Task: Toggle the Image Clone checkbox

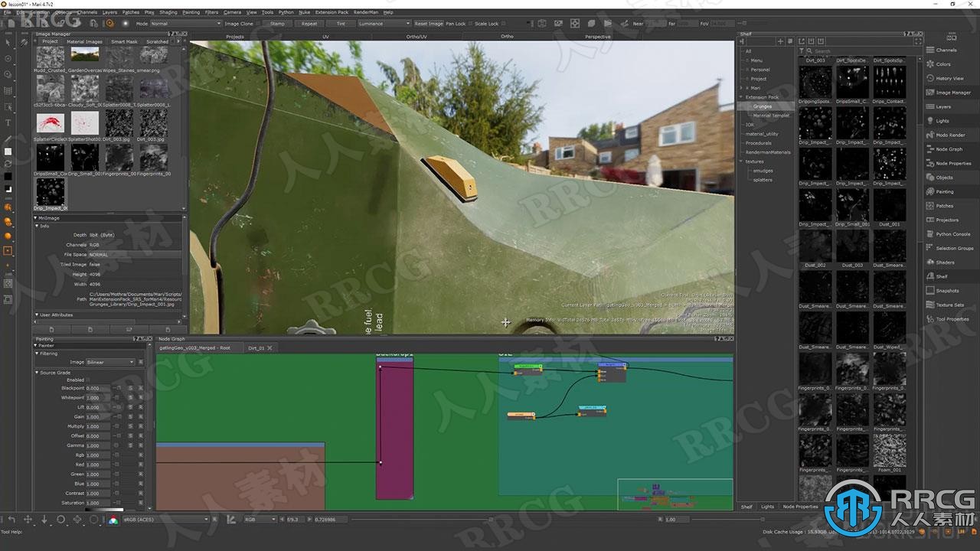Action: 260,24
